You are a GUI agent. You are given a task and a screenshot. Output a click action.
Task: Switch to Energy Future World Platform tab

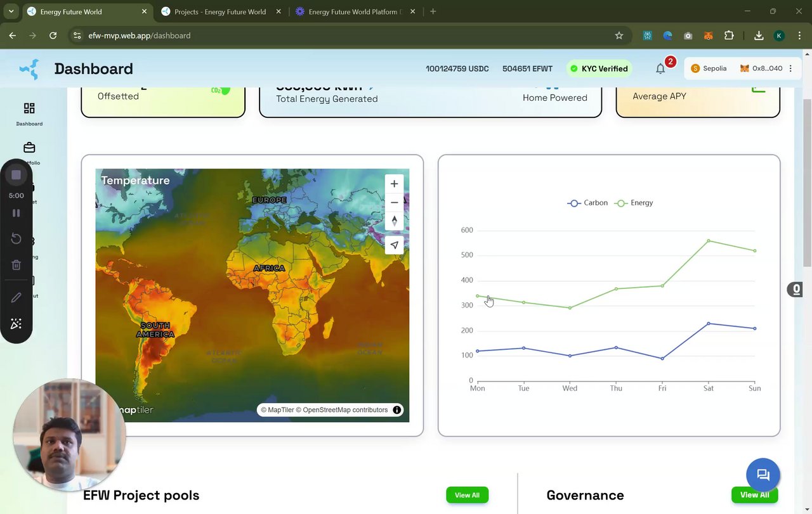tap(355, 11)
